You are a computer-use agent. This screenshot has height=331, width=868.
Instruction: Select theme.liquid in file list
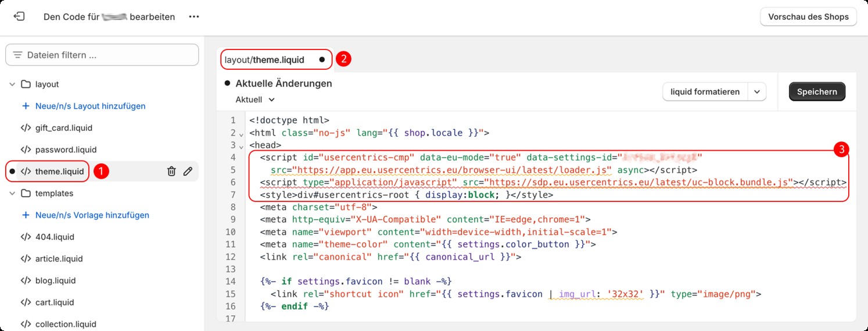click(59, 172)
